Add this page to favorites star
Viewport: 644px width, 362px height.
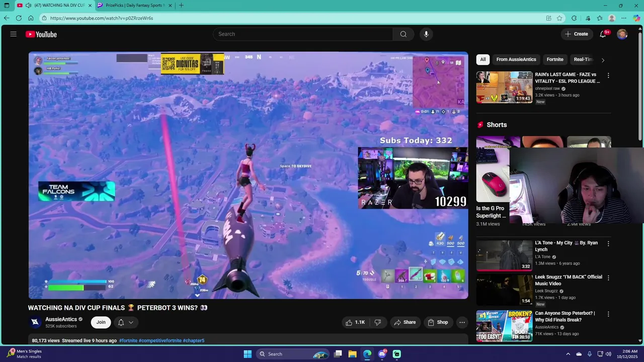(x=559, y=18)
